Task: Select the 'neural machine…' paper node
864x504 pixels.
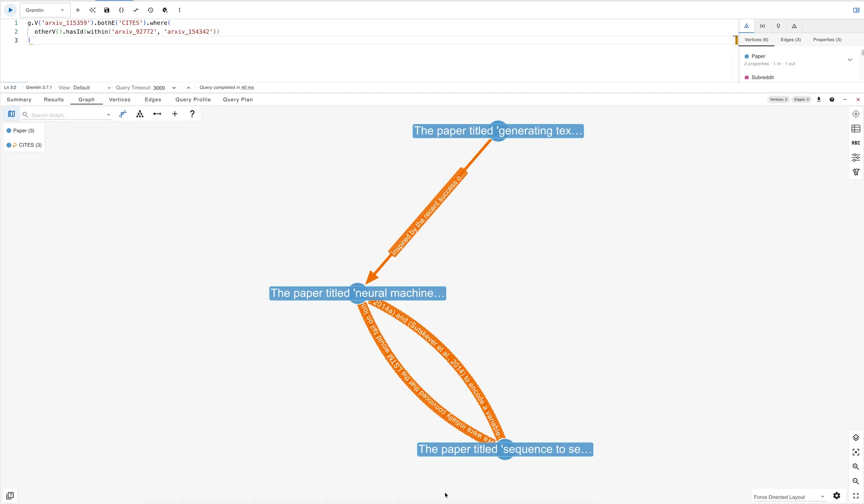Action: 358,293
